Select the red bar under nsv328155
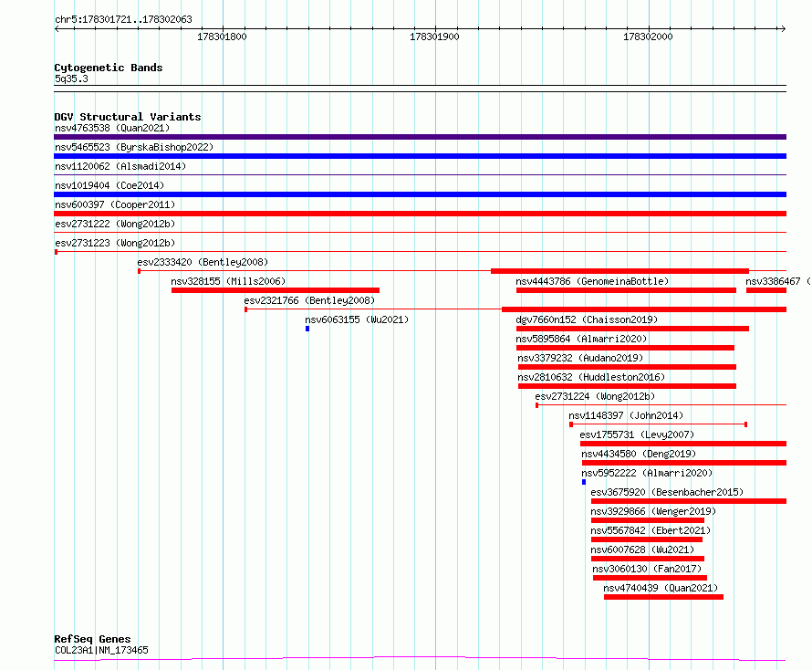Screen dimensions: 812x670 (276, 290)
